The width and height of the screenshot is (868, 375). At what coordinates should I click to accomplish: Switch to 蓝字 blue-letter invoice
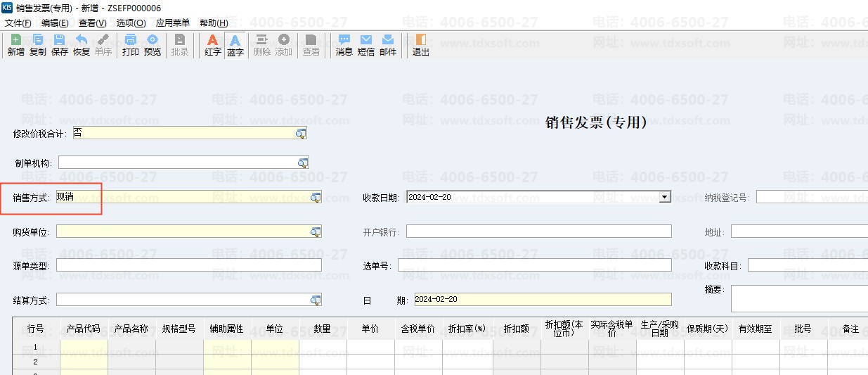(235, 45)
